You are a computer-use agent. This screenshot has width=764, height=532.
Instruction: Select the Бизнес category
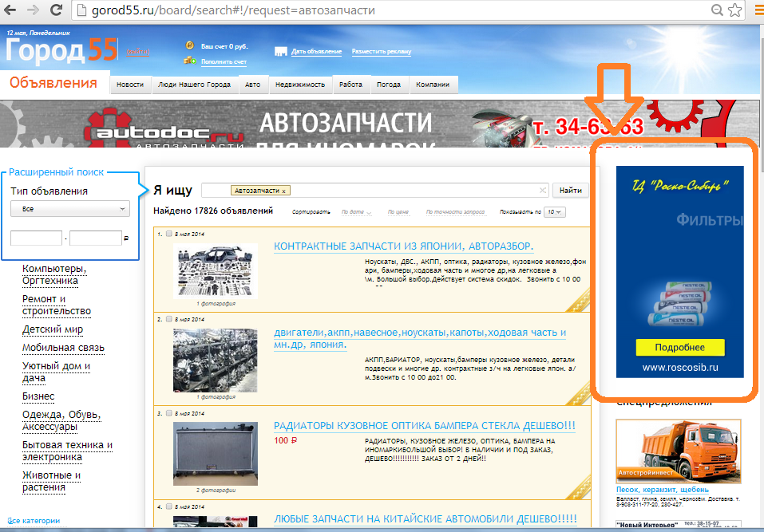(38, 396)
